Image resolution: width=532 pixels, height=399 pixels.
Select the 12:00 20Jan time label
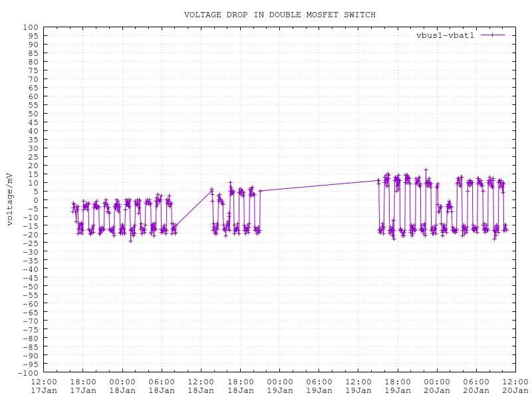pyautogui.click(x=515, y=386)
